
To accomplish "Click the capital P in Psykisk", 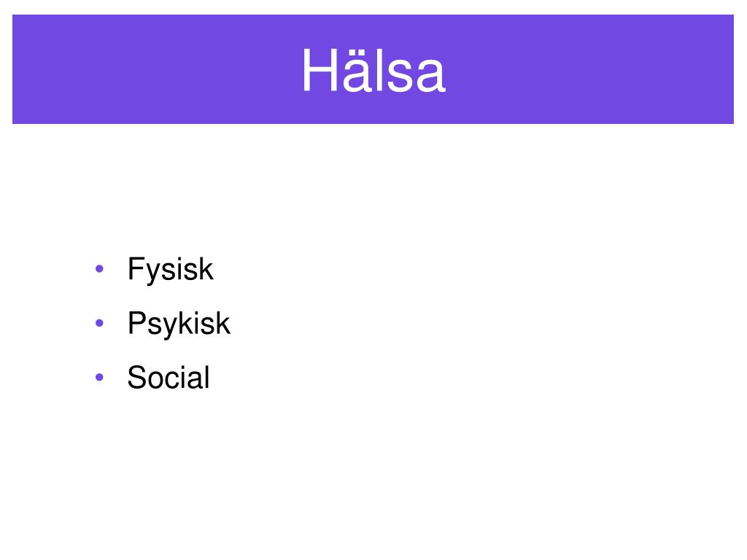I will coord(137,322).
